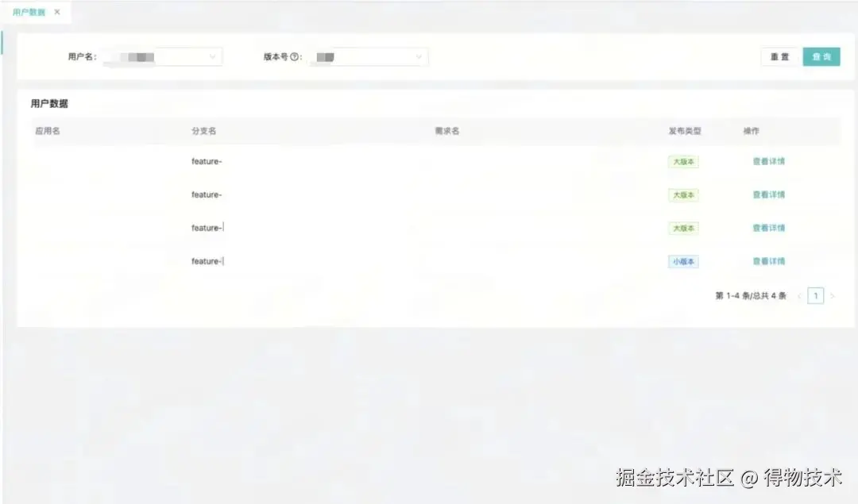Open the 版本号 tooltip help icon
The width and height of the screenshot is (858, 504).
[x=292, y=56]
